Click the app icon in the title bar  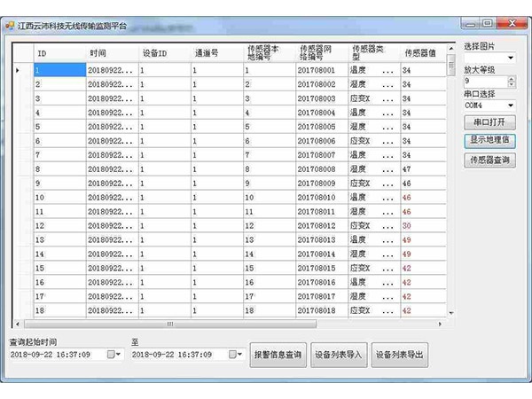point(11,27)
